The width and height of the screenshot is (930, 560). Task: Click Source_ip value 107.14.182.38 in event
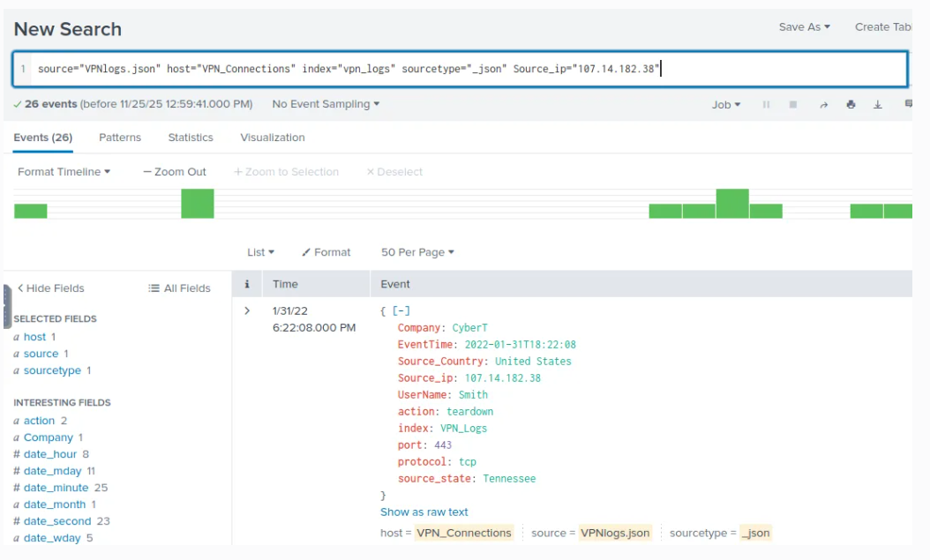click(502, 378)
